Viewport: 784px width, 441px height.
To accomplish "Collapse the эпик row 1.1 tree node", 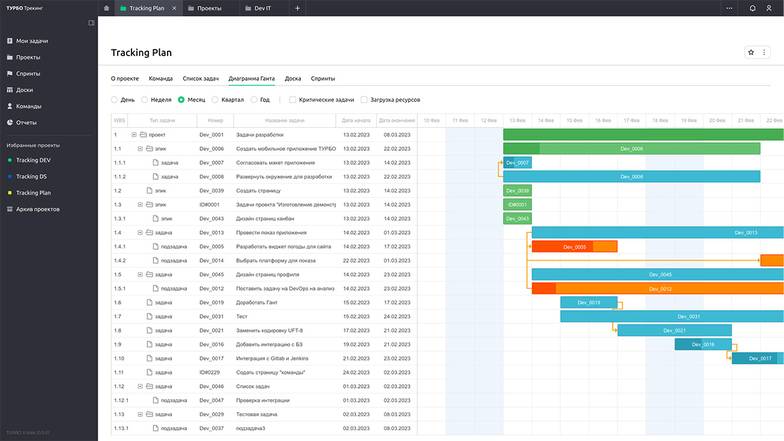I will tap(140, 148).
